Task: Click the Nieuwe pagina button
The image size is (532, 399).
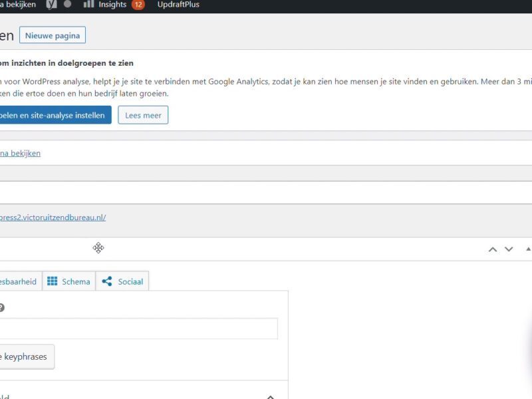Action: (x=53, y=35)
